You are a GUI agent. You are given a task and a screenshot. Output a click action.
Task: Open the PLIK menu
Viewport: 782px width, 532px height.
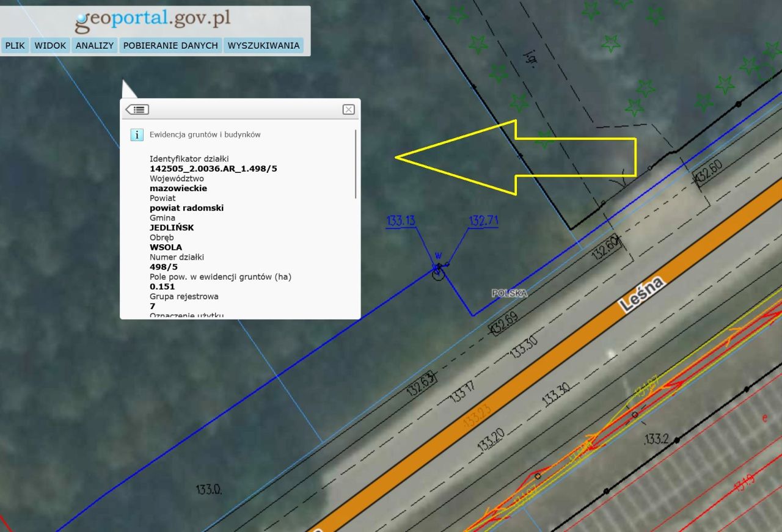point(15,46)
